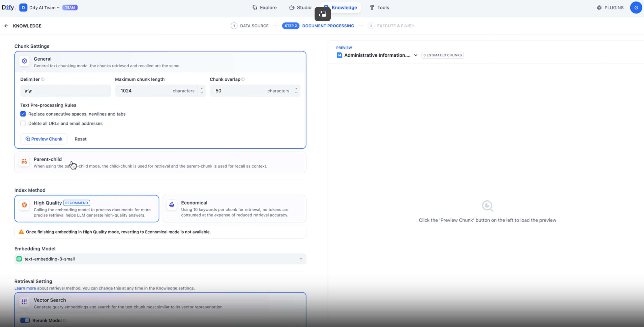Click the Embedding Model dropdown chevron
The width and height of the screenshot is (644, 327).
coord(301,259)
